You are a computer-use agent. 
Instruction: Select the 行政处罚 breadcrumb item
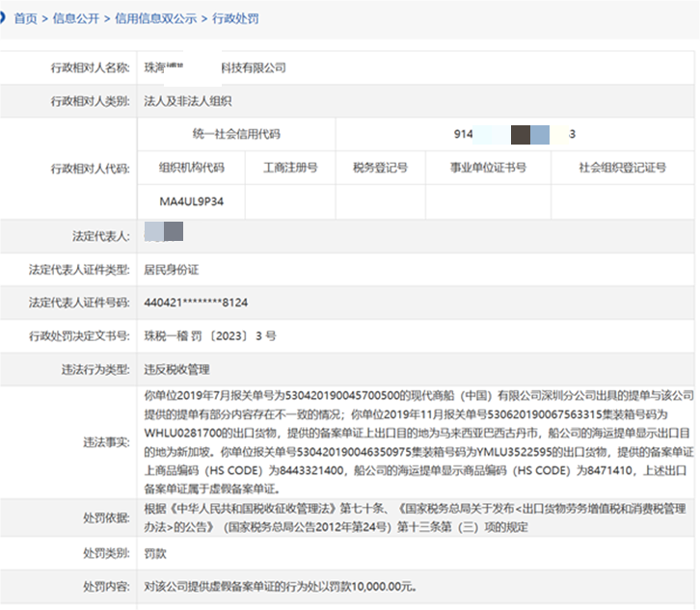point(235,18)
